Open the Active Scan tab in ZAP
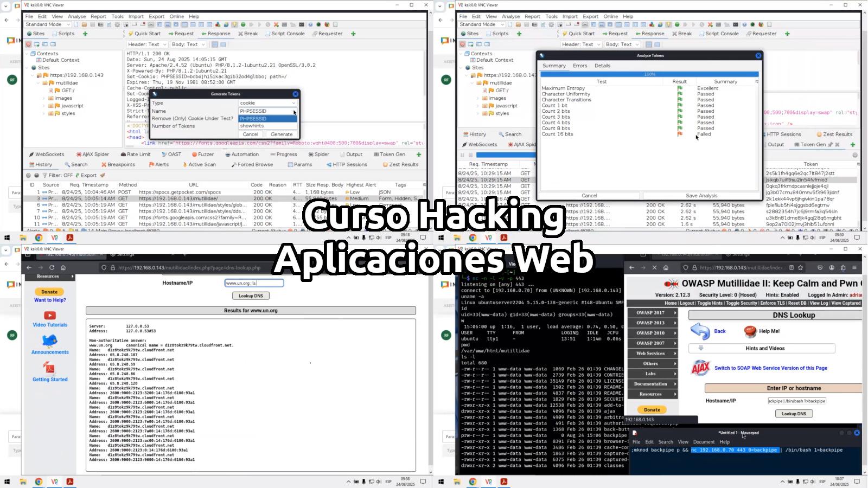 [x=199, y=165]
